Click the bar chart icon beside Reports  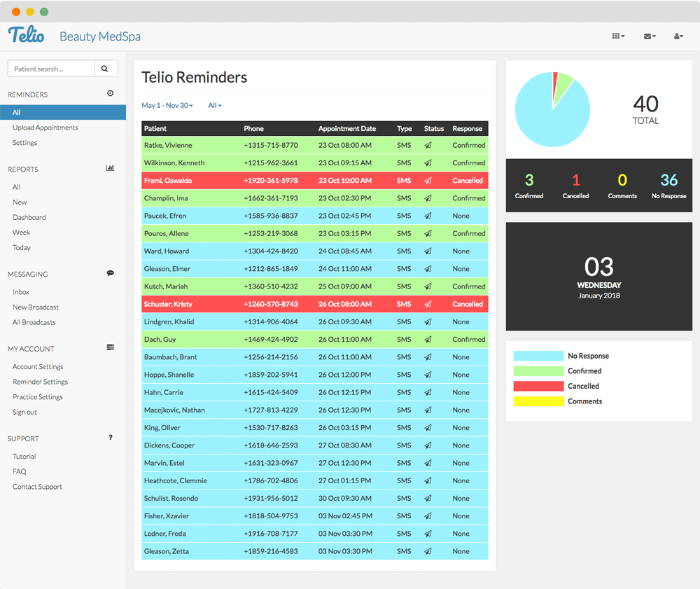[x=110, y=168]
